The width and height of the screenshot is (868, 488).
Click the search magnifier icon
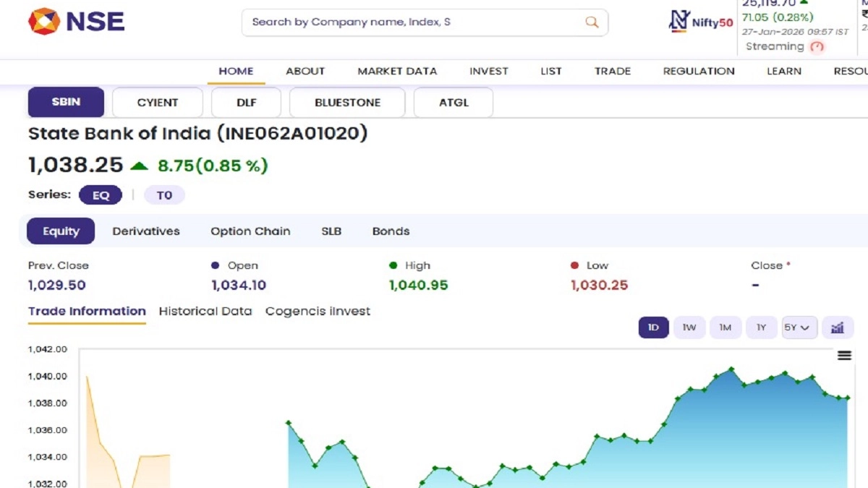click(592, 22)
